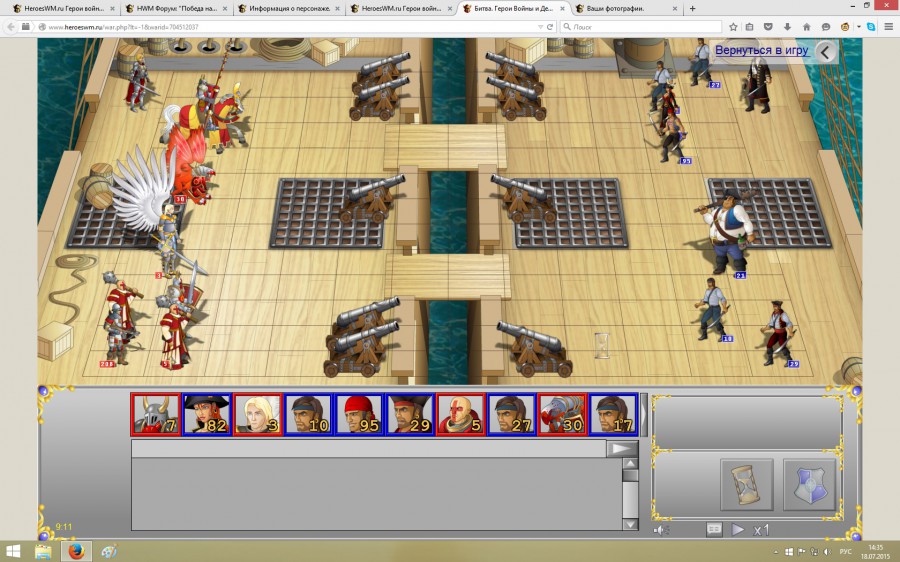This screenshot has height=562, width=900.
Task: Open the battle chat icon
Action: (714, 529)
